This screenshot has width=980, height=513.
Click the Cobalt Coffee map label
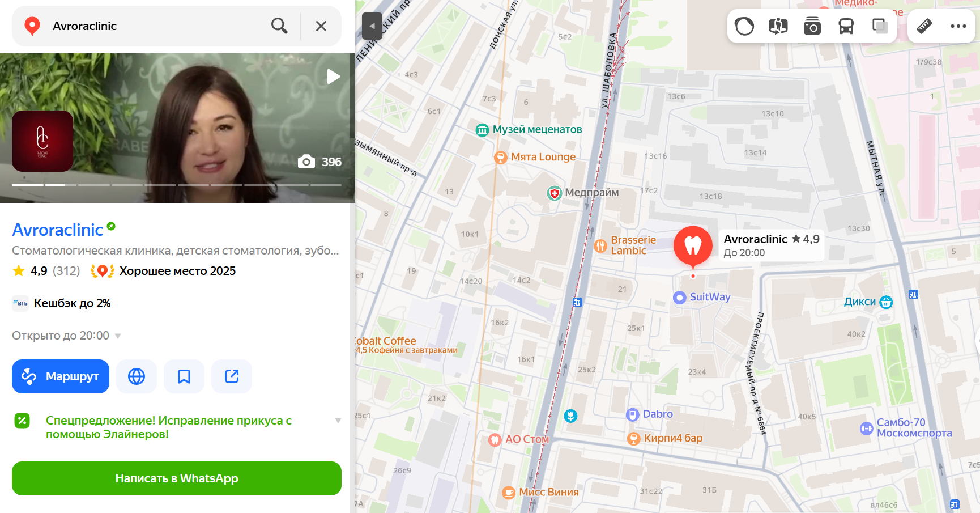point(406,345)
